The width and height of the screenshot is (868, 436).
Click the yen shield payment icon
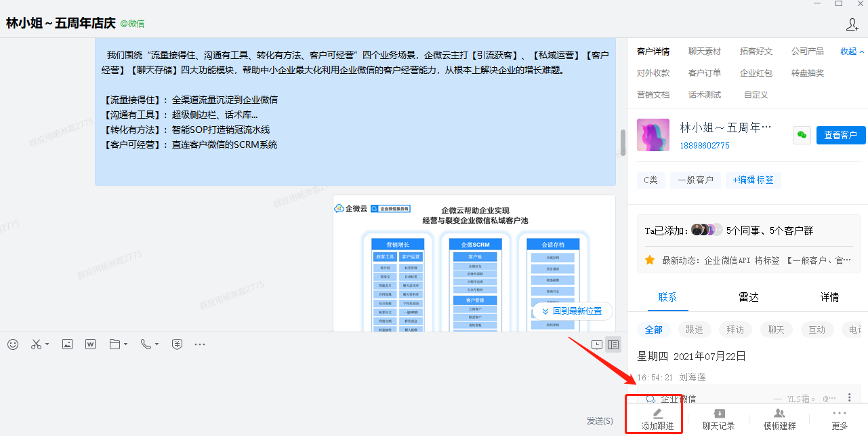click(177, 344)
